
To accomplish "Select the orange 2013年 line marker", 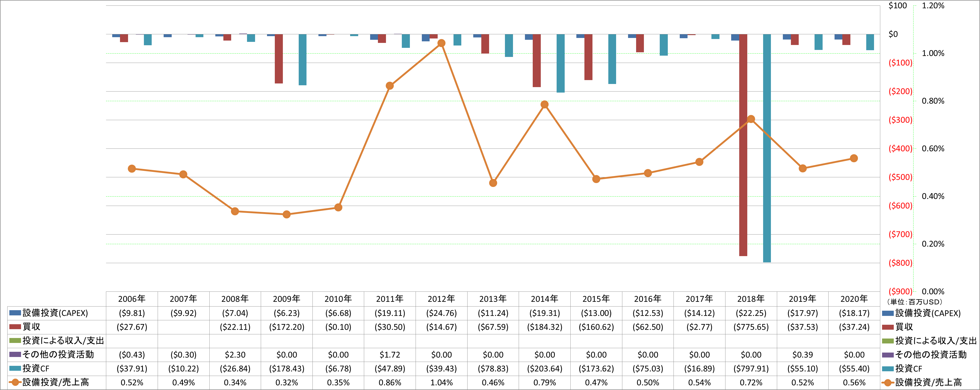I will pos(493,183).
